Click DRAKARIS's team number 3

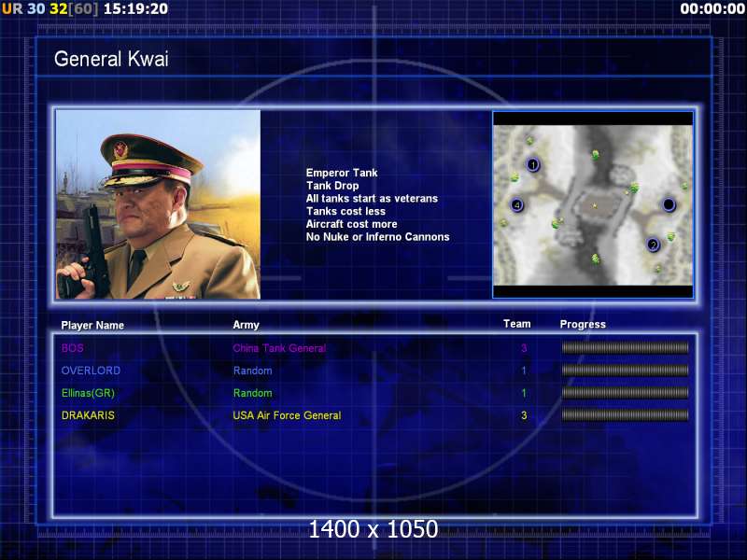524,415
